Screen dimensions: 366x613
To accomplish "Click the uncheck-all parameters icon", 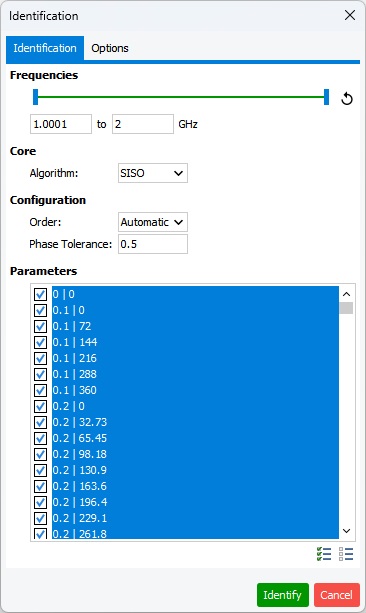I will 346,554.
